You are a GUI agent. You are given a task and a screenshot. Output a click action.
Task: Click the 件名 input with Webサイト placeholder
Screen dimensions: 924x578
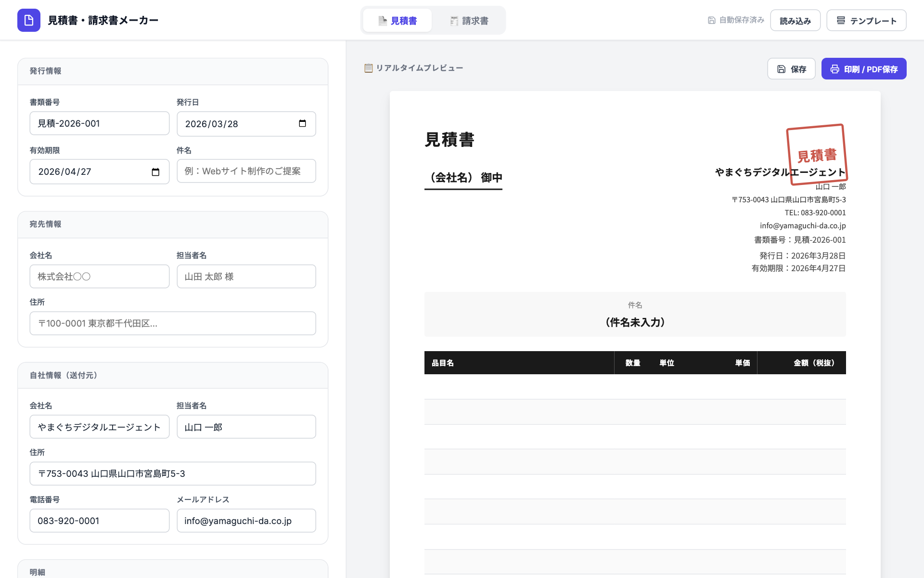[x=246, y=171]
